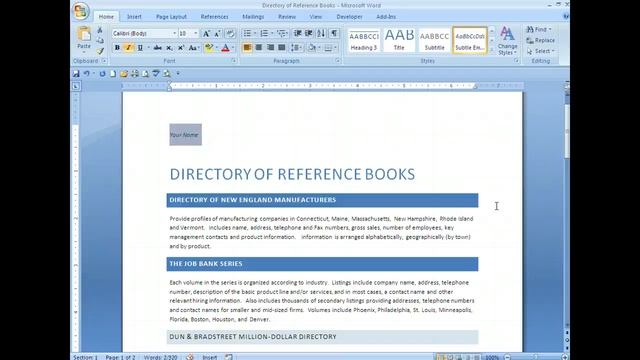Apply superscript formatting
Image resolution: width=640 pixels, height=360 pixels.
click(x=181, y=48)
